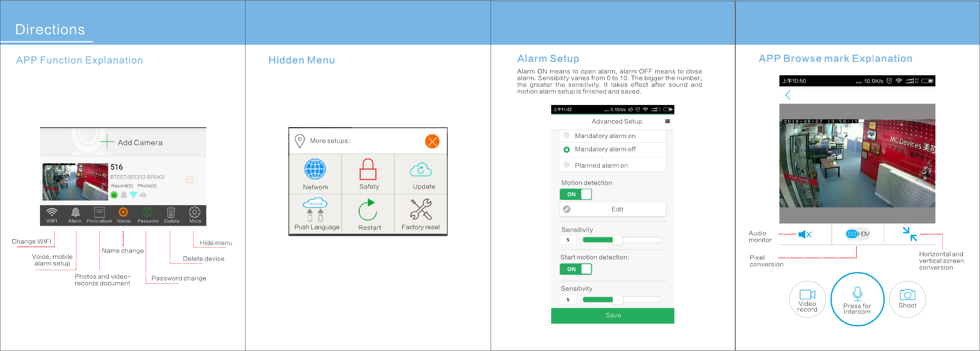Open the Advanced Setup hamburger menu
The width and height of the screenshot is (980, 351).
(668, 121)
